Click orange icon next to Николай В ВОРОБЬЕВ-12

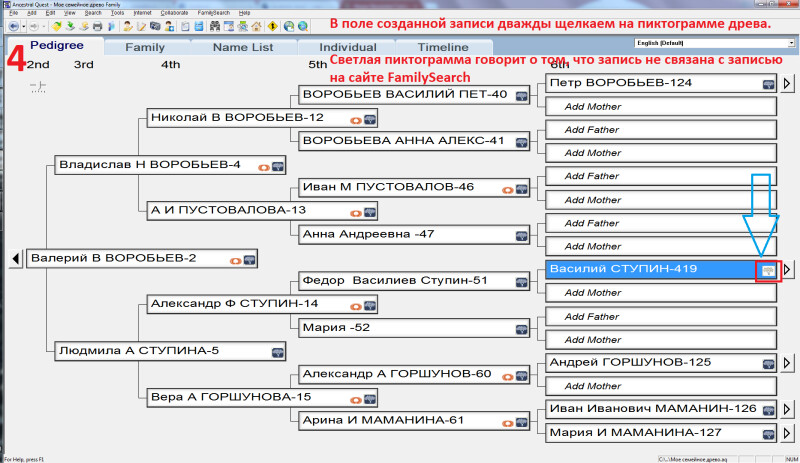[x=356, y=120]
